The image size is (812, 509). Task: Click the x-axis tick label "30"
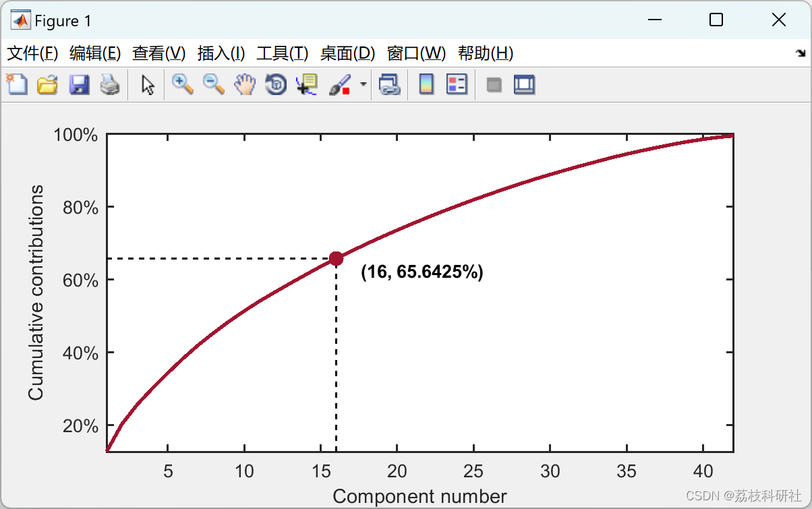pyautogui.click(x=550, y=471)
